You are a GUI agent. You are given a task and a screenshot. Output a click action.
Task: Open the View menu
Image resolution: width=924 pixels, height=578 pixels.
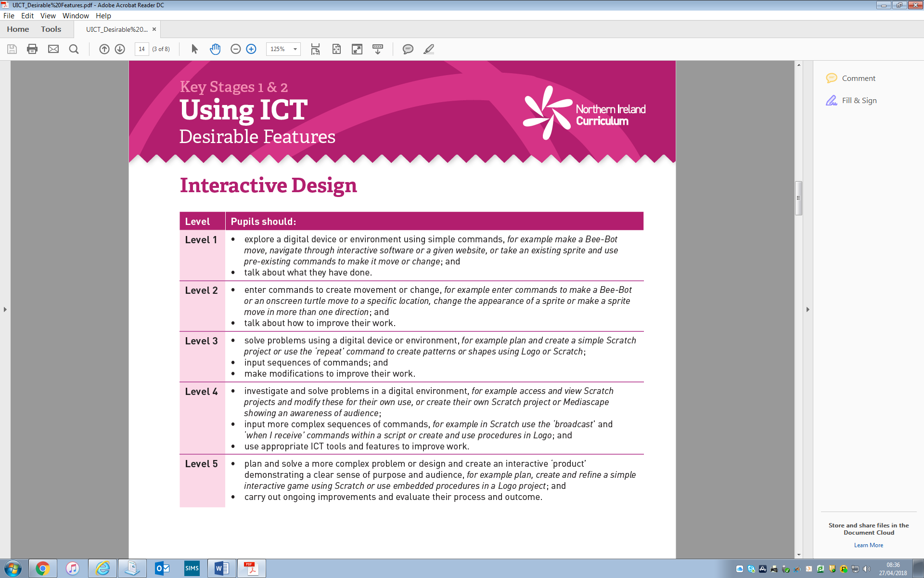click(48, 15)
